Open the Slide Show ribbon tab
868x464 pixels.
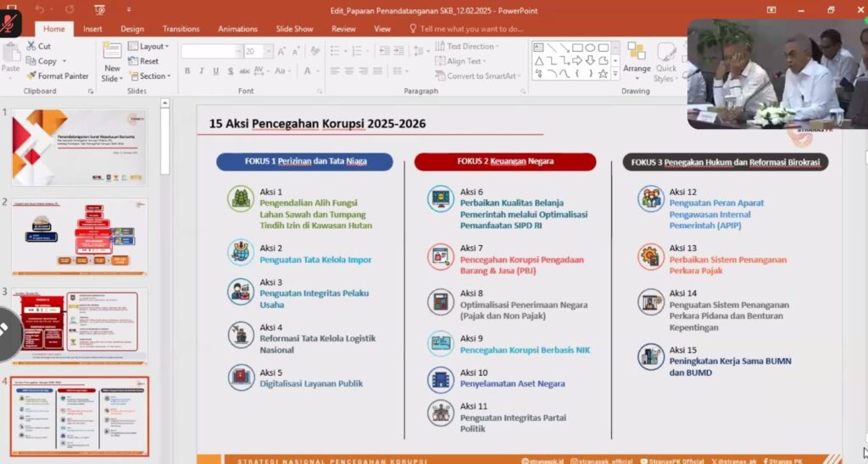click(294, 29)
